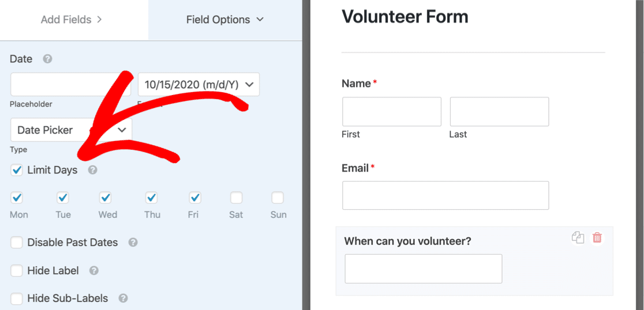Viewport: 644px width, 310px height.
Task: Click the Email input field
Action: tap(445, 195)
